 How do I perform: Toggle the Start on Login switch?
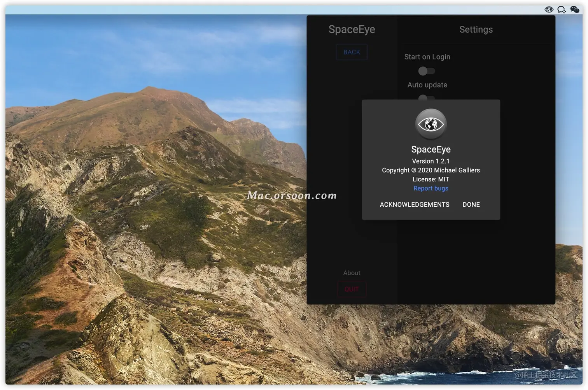point(427,71)
